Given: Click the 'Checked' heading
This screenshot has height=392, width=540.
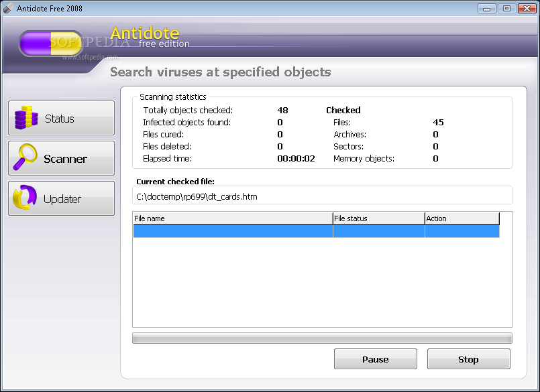Looking at the screenshot, I should pos(343,110).
